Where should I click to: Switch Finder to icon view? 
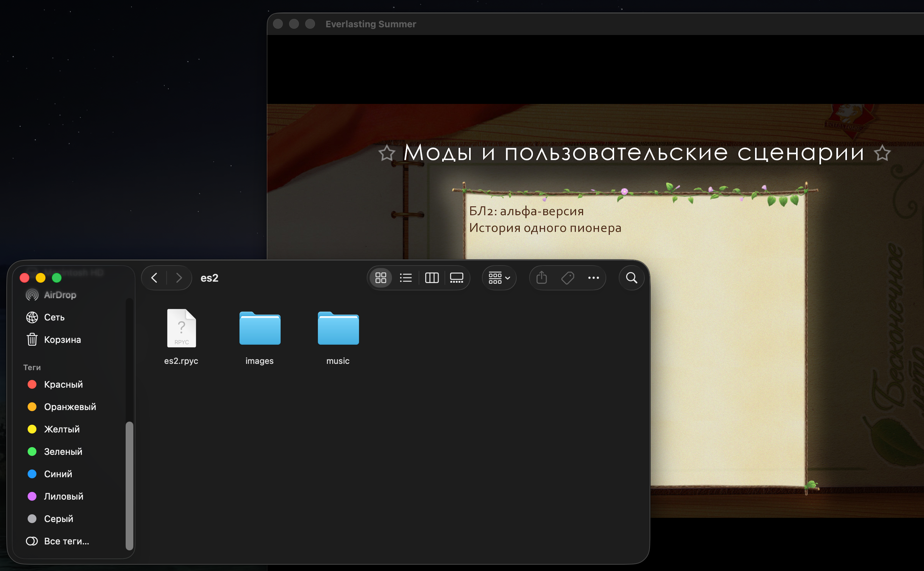[x=381, y=278]
